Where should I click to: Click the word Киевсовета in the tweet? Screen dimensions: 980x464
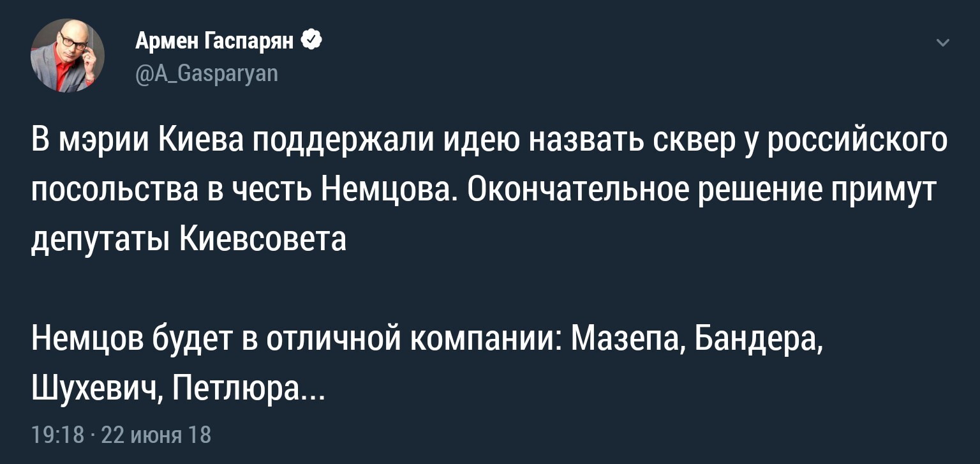(x=264, y=240)
